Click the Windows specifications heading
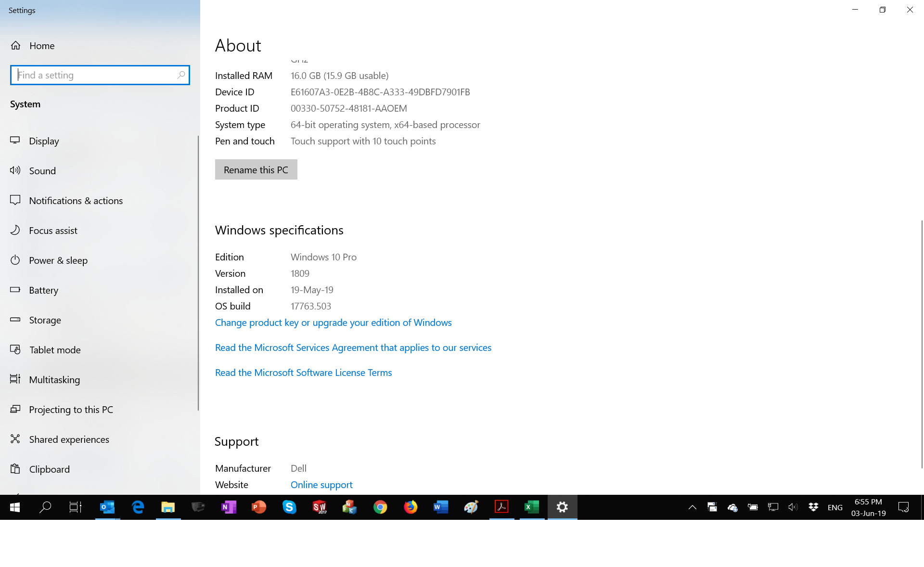The width and height of the screenshot is (924, 567). coord(279,230)
